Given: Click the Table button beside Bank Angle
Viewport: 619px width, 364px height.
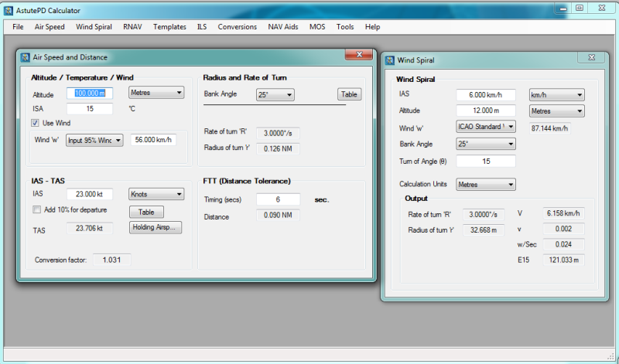Looking at the screenshot, I should click(349, 94).
